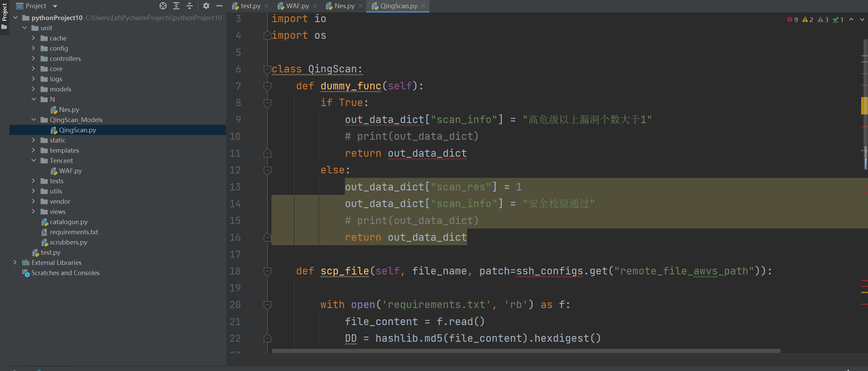The height and width of the screenshot is (371, 868).
Task: Close the WAF.py editor tab
Action: (x=315, y=6)
